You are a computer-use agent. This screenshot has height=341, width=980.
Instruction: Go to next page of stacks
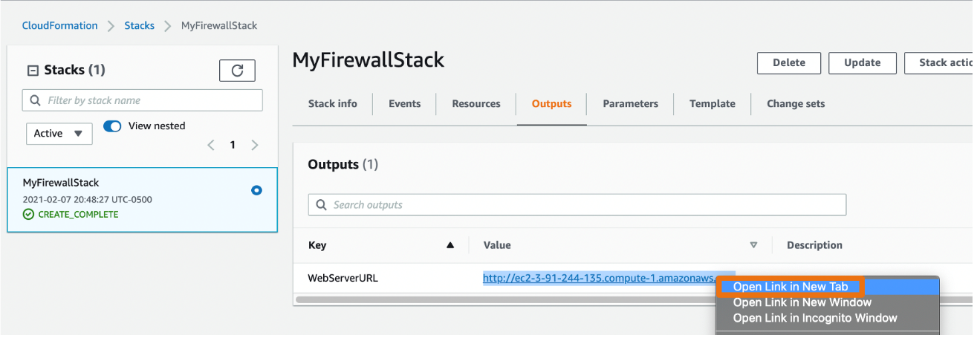(255, 145)
